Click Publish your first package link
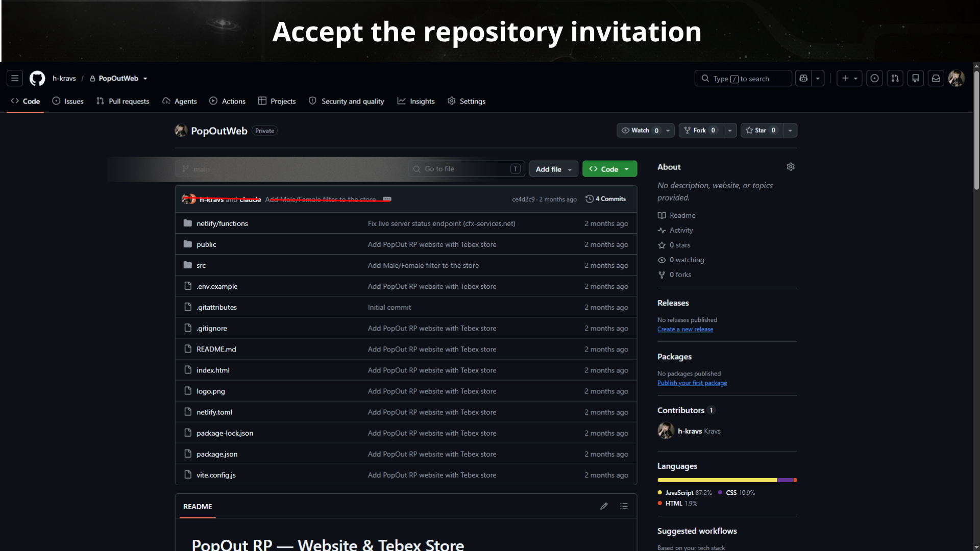The width and height of the screenshot is (980, 551). (x=692, y=383)
